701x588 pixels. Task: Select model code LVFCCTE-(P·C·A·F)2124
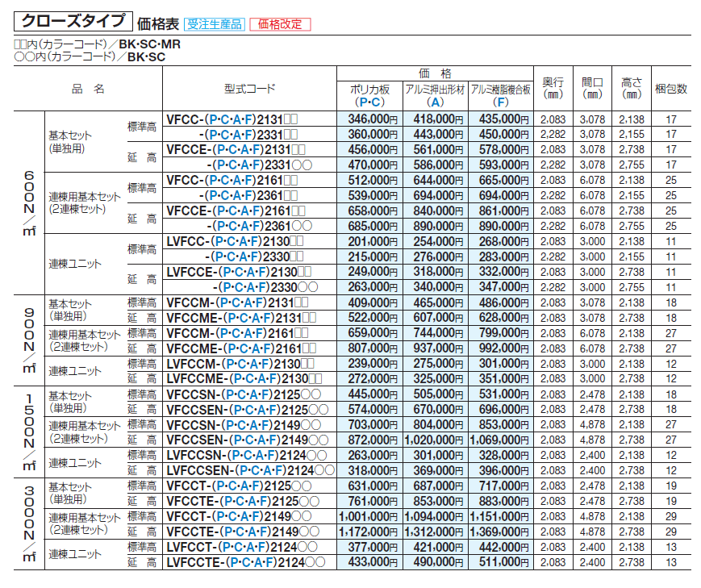tap(248, 561)
